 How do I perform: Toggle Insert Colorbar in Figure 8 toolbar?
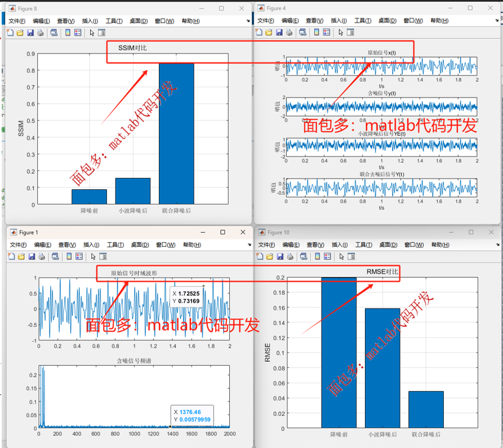click(x=68, y=33)
